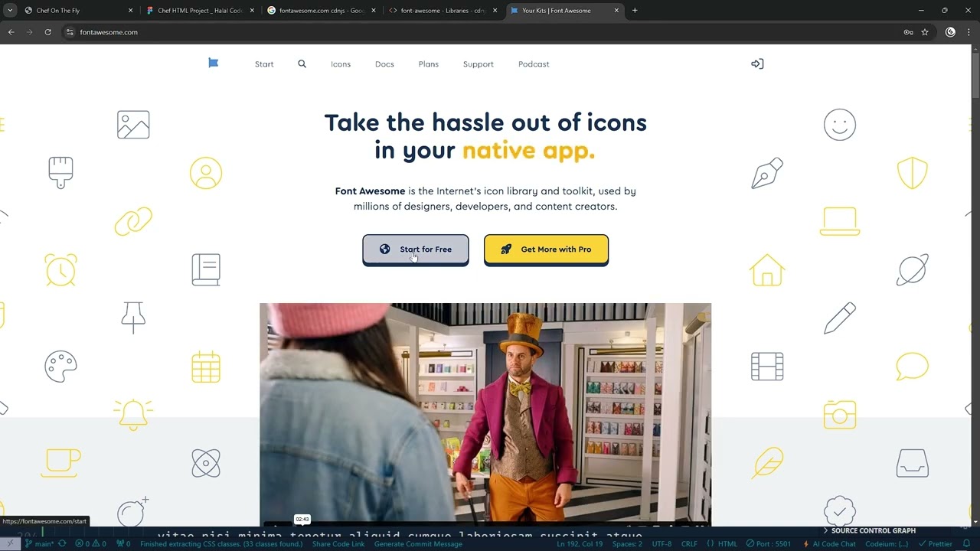The image size is (980, 551).
Task: Open a new browser tab with the plus icon
Action: pos(635,11)
